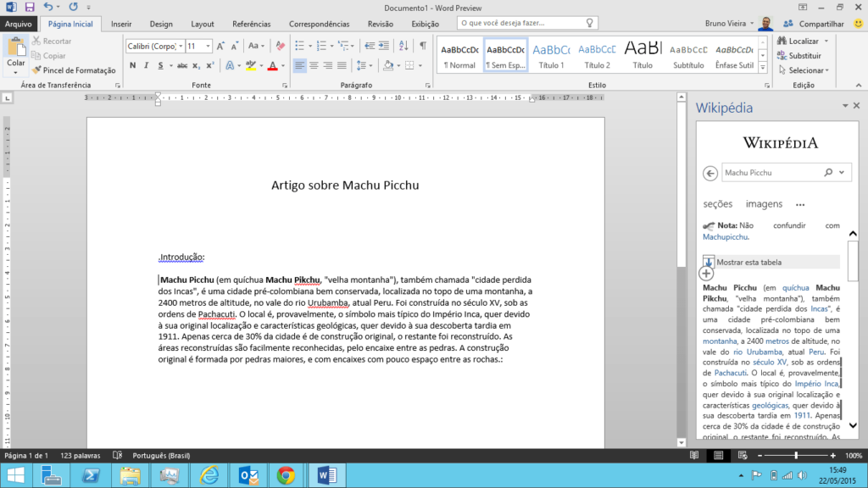Apply the yellow text highlight color
Viewport: 868px width, 488px height.
coord(251,66)
